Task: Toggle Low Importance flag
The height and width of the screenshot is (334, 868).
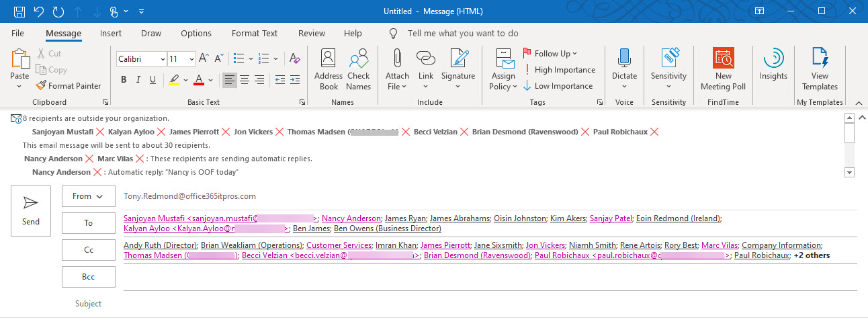Action: tap(558, 86)
